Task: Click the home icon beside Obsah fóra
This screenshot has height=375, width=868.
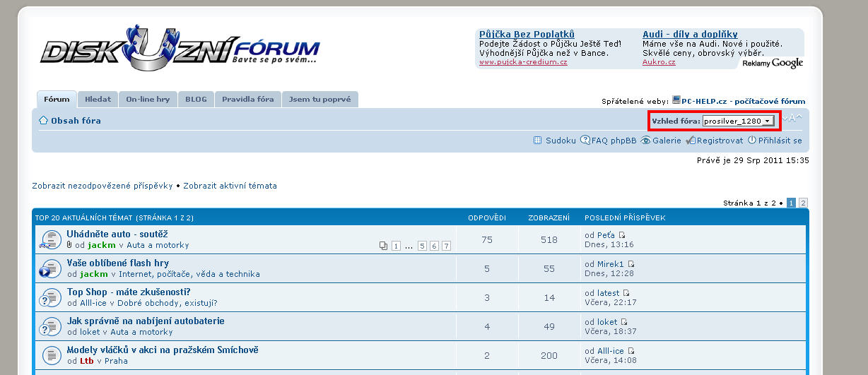Action: point(43,121)
